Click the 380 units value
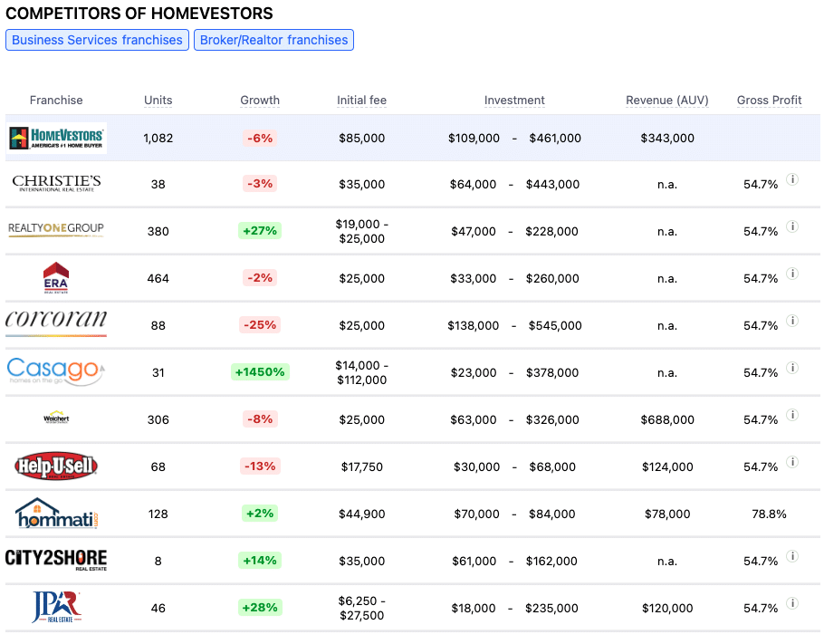This screenshot has height=644, width=824. point(158,231)
